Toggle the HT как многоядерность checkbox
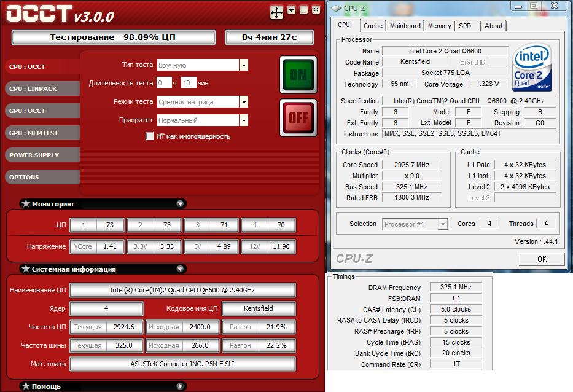 pyautogui.click(x=149, y=136)
